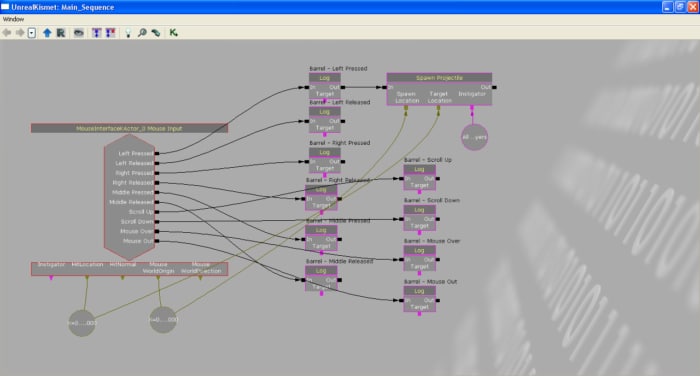Click the Spawn Location connector on Spawn Projectile
The width and height of the screenshot is (700, 376).
coord(406,108)
